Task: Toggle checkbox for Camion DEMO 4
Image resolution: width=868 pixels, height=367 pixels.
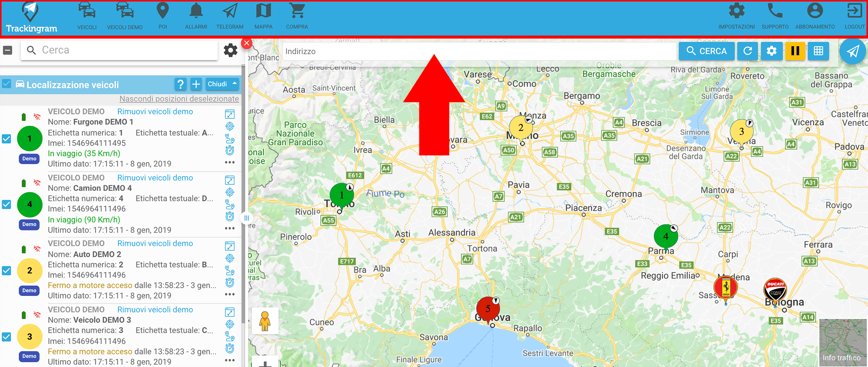Action: [7, 204]
